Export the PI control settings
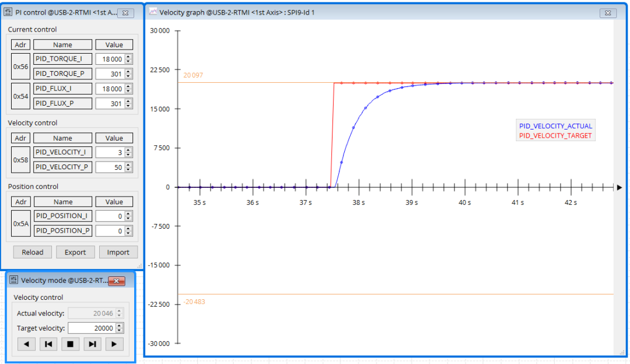This screenshot has width=630, height=364. coord(75,252)
